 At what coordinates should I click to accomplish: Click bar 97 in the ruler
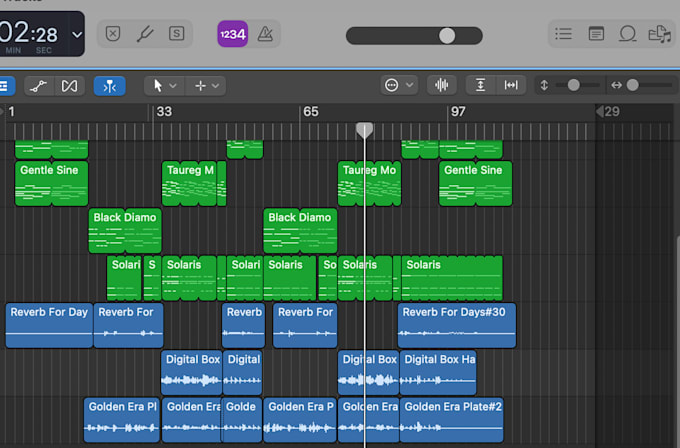tap(458, 112)
